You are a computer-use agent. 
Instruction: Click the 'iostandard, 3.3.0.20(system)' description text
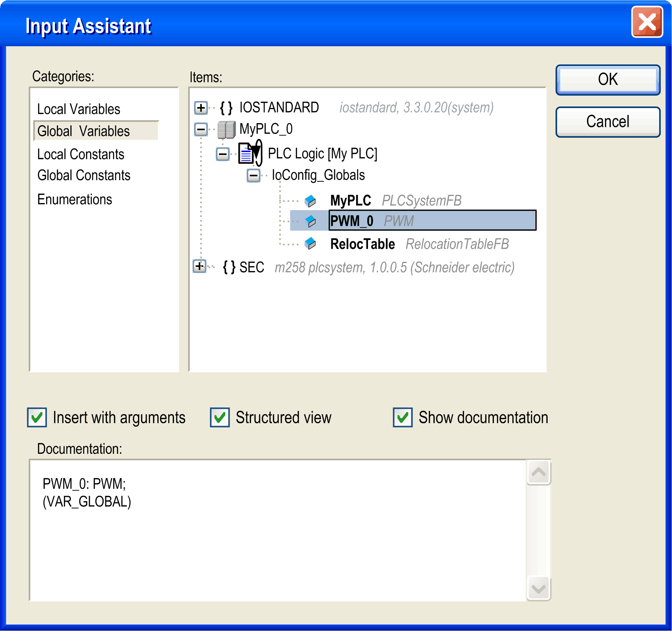coord(417,108)
